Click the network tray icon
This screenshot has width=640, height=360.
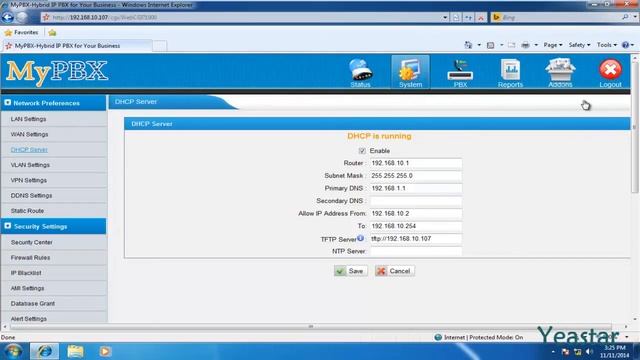(x=577, y=351)
